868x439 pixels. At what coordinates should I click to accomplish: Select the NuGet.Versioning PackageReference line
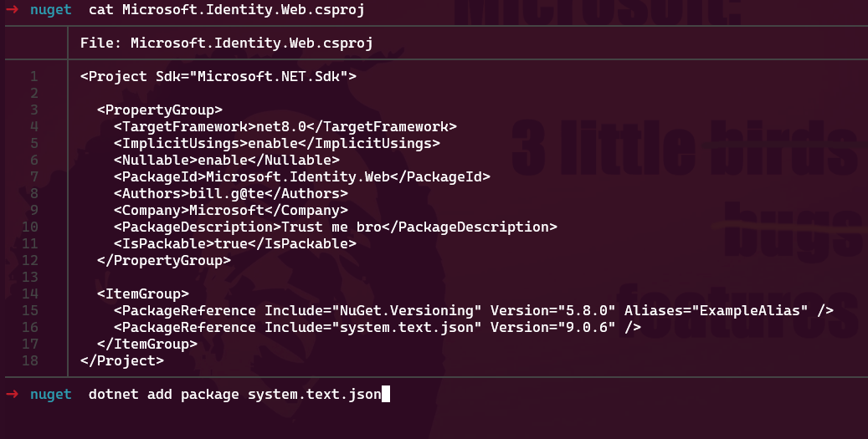473,310
